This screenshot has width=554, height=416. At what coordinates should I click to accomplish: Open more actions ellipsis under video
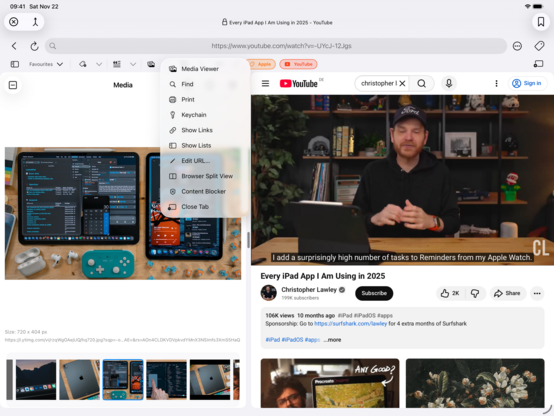537,293
